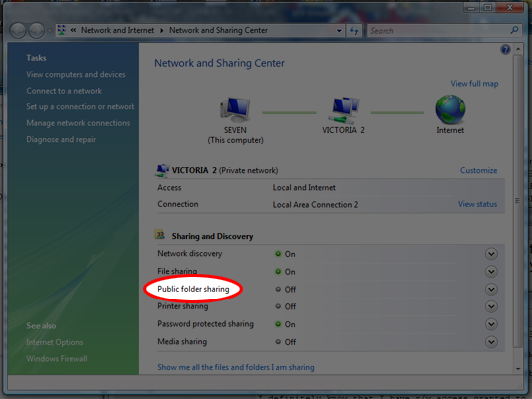Viewport: 532px width, 399px height.
Task: Click Local and Internet access value
Action: (304, 188)
